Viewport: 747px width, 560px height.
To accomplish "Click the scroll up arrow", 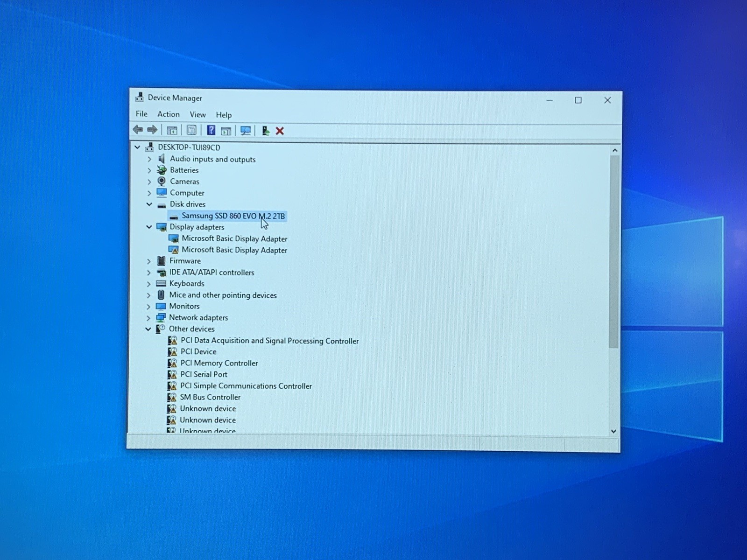I will click(x=615, y=150).
